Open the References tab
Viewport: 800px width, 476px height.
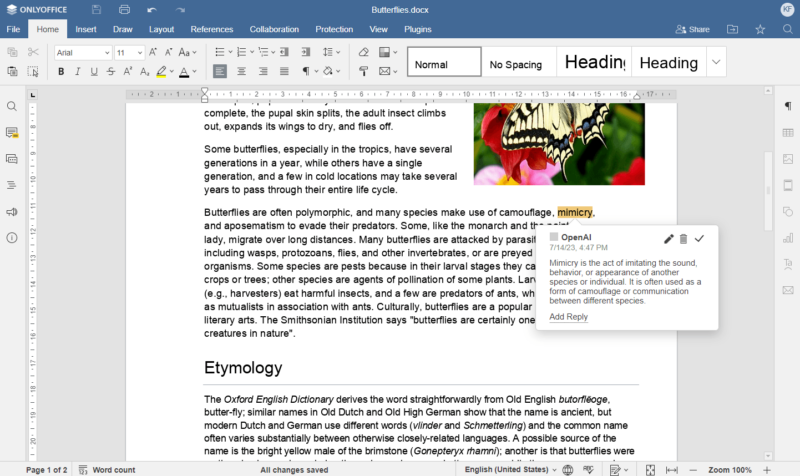click(x=211, y=29)
